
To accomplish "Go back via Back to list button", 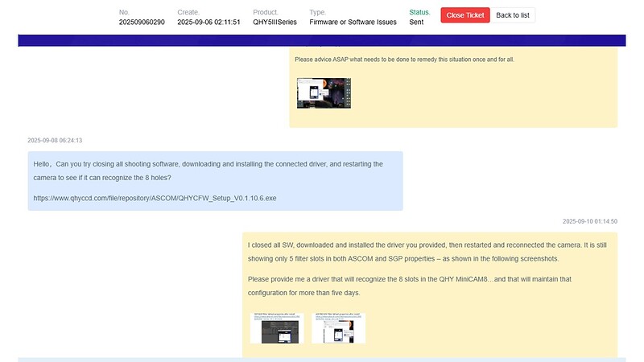I will [x=513, y=15].
